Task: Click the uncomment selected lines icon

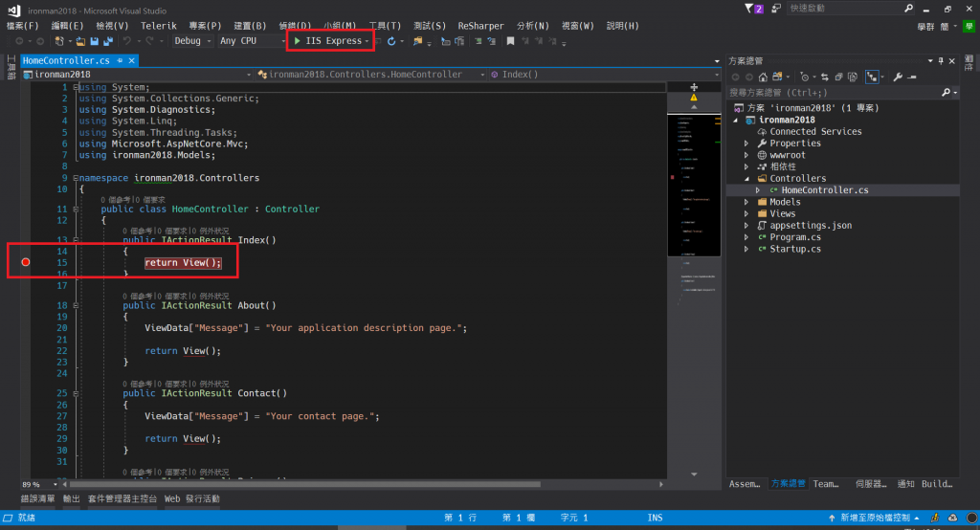Action: [x=492, y=41]
